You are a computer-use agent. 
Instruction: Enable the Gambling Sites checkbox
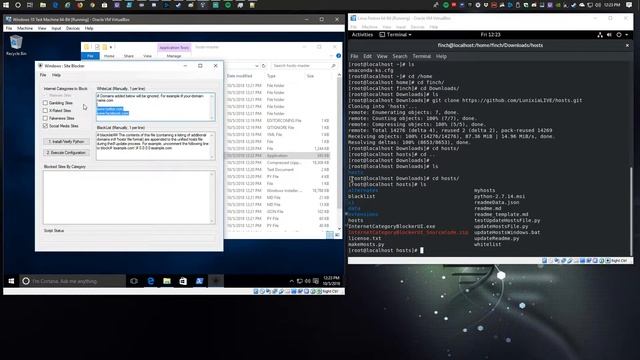pos(45,103)
